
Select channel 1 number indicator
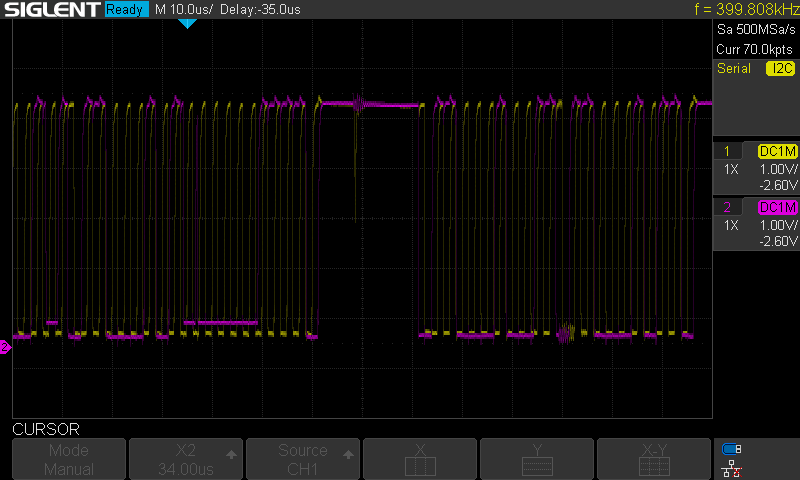727,151
